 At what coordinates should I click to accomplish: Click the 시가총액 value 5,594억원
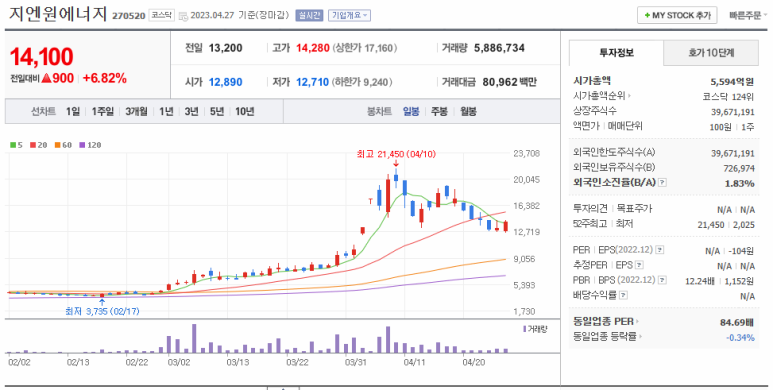pyautogui.click(x=733, y=82)
